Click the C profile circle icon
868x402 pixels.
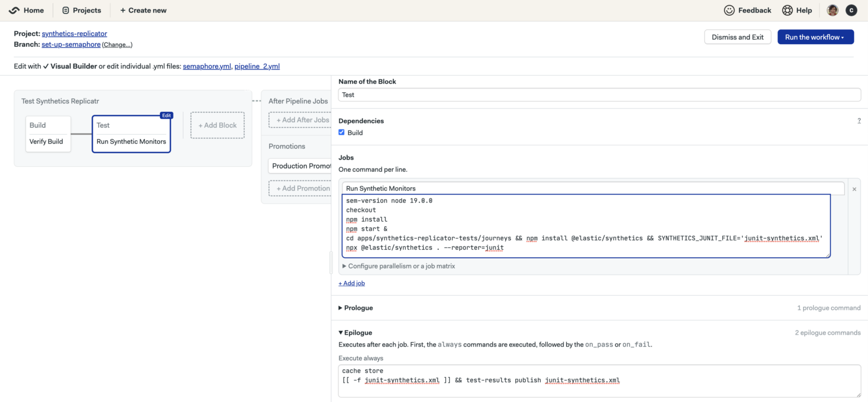(852, 10)
